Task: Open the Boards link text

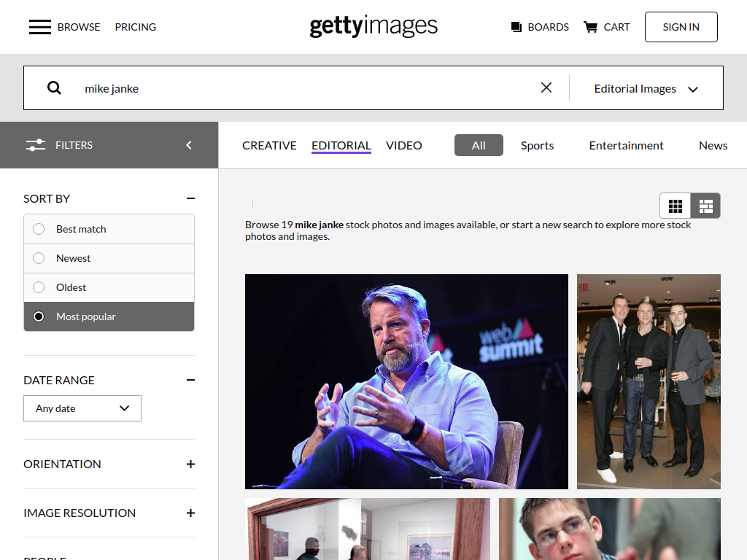Action: (549, 27)
